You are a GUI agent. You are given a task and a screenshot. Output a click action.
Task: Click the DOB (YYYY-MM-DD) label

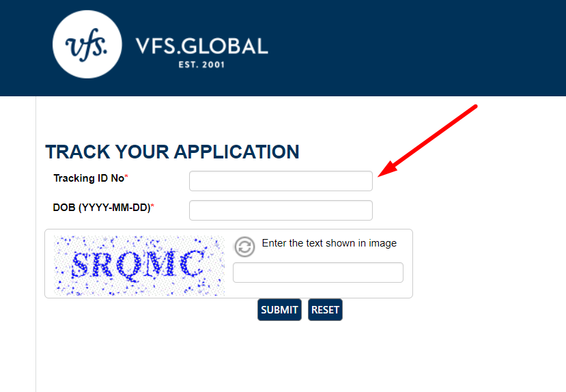pyautogui.click(x=102, y=208)
